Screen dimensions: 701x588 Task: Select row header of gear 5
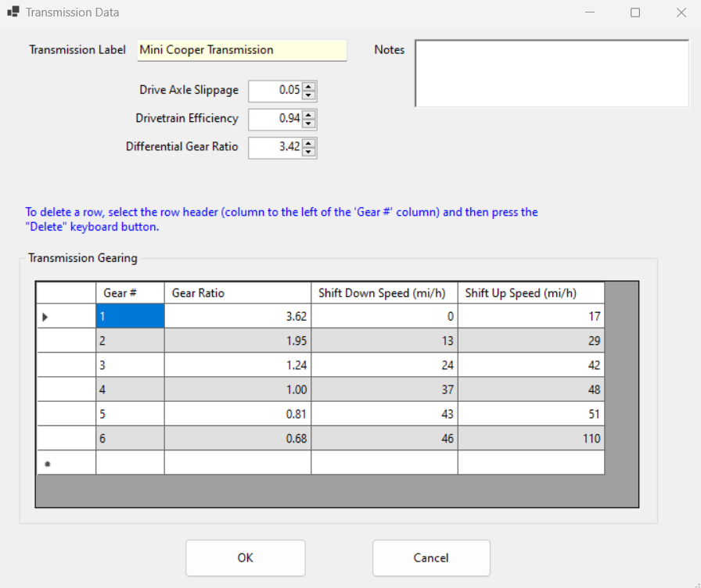click(x=67, y=414)
